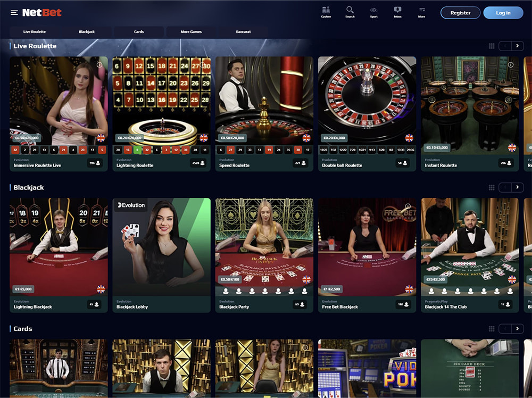
Task: Open the Blackjack Lobby game tile
Action: [162, 255]
